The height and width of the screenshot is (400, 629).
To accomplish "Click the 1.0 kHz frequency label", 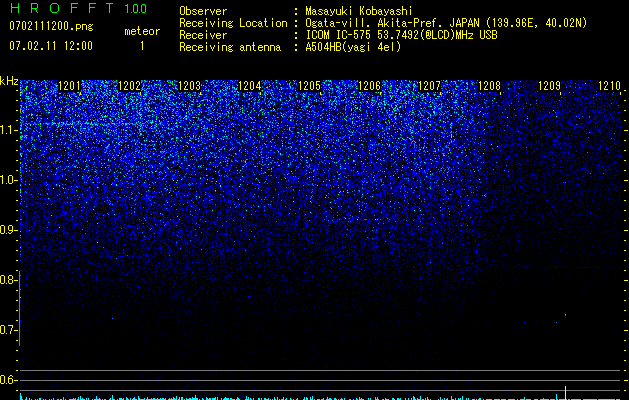I will click(8, 180).
